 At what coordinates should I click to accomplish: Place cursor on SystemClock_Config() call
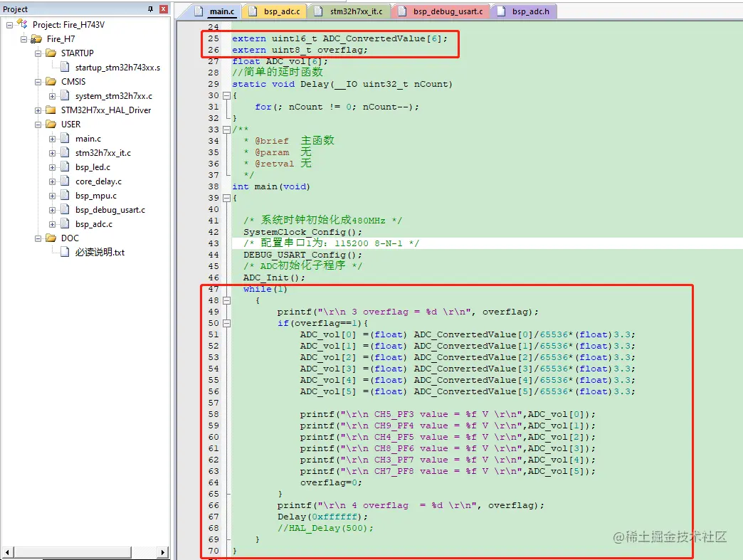[302, 232]
